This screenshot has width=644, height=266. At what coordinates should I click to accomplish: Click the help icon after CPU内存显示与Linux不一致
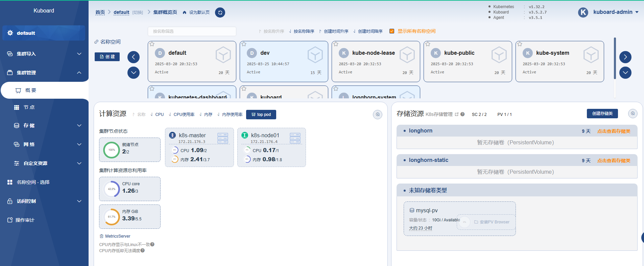[152, 244]
